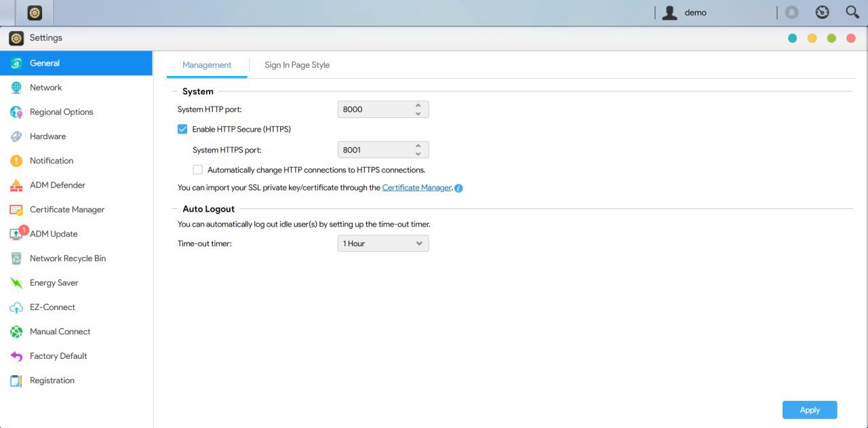Screen dimensions: 868x428
Task: Click the info icon beside Certificate Manager
Action: click(458, 188)
